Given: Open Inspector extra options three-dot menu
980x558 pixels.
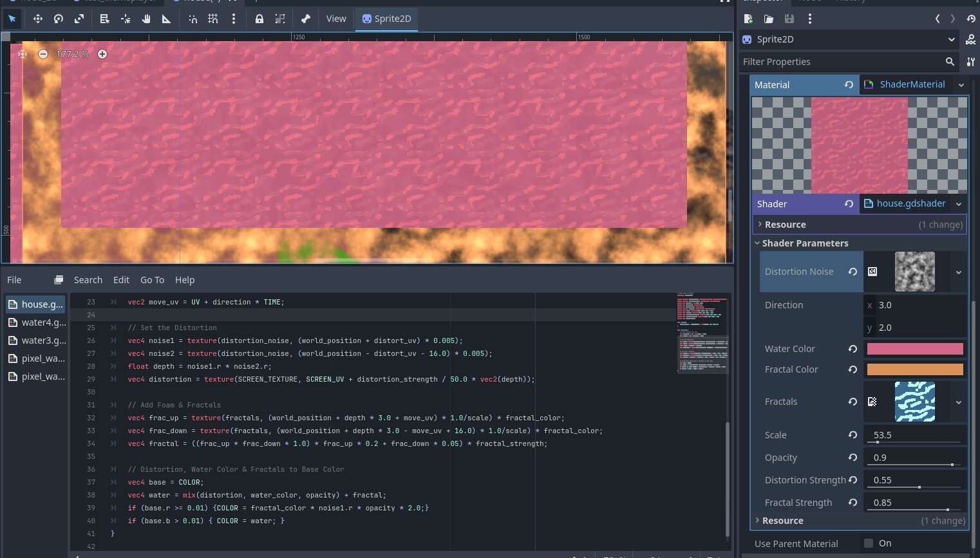Looking at the screenshot, I should (810, 19).
